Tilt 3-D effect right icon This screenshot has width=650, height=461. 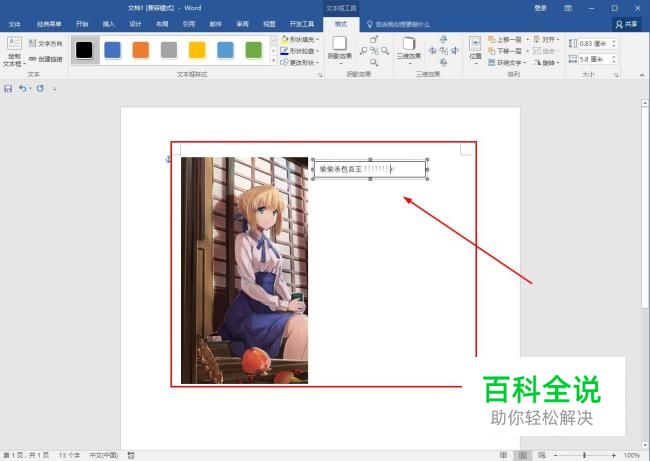(x=455, y=51)
